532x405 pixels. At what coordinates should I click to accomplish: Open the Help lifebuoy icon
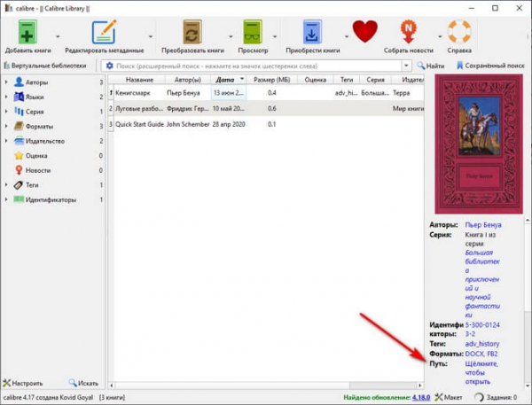coord(459,32)
